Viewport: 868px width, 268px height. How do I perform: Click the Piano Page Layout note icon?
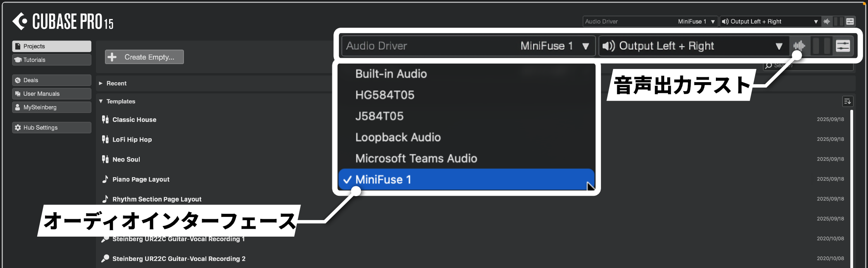pyautogui.click(x=105, y=179)
